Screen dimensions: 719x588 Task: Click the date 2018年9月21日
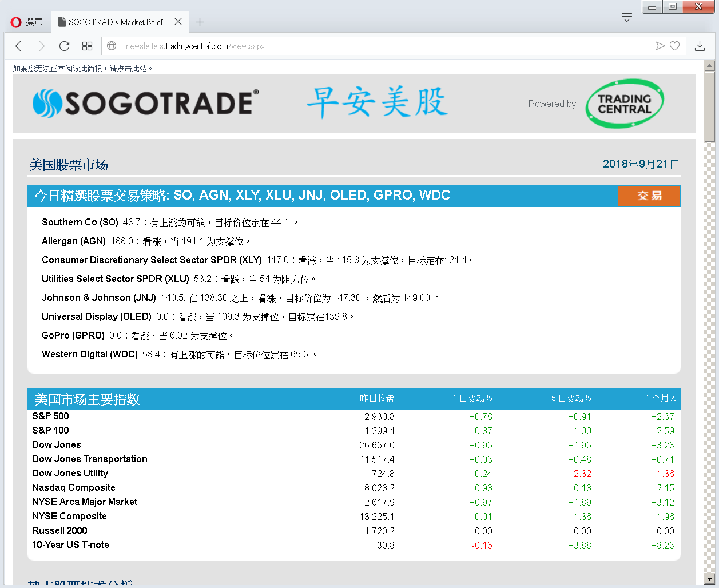click(x=641, y=164)
